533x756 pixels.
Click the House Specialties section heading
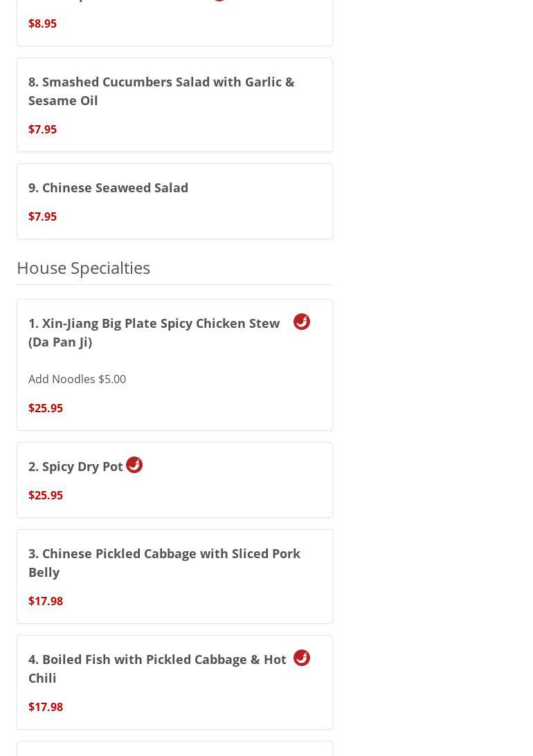point(83,268)
